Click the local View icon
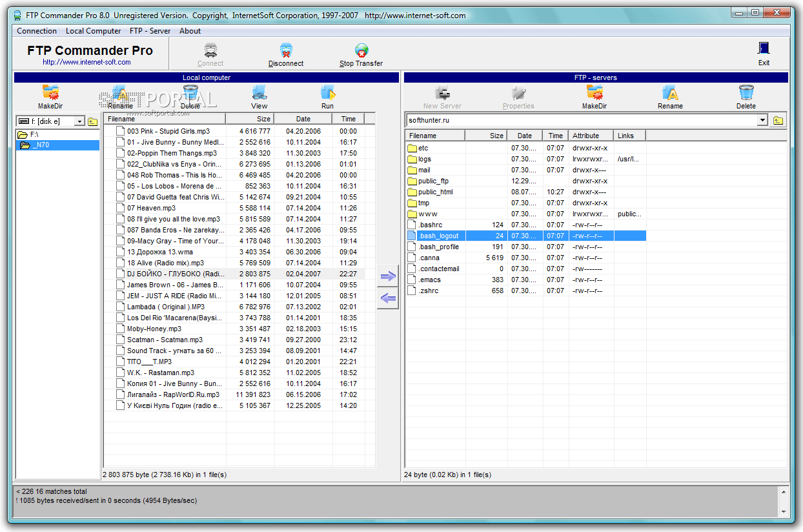The width and height of the screenshot is (803, 532). (x=259, y=92)
